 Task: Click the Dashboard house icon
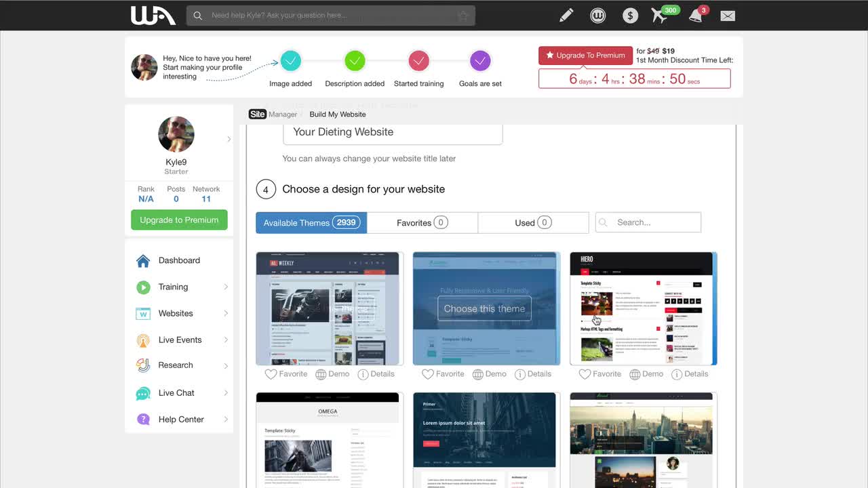tap(143, 261)
